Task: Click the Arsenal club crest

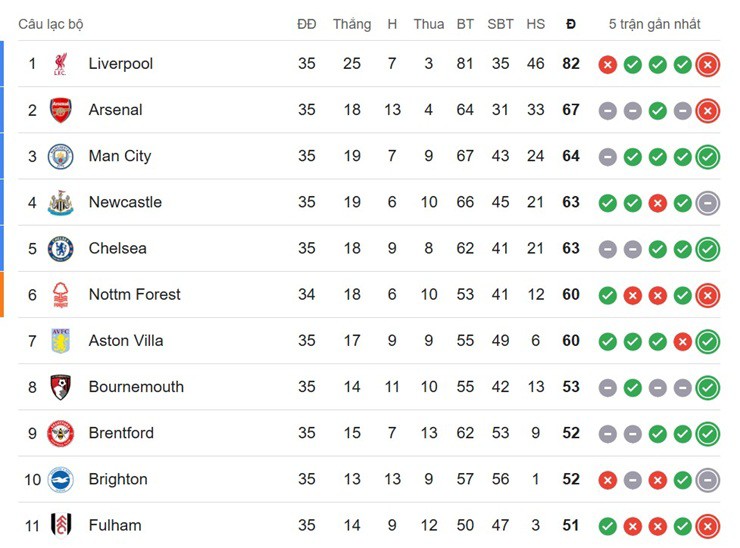Action: (x=60, y=110)
